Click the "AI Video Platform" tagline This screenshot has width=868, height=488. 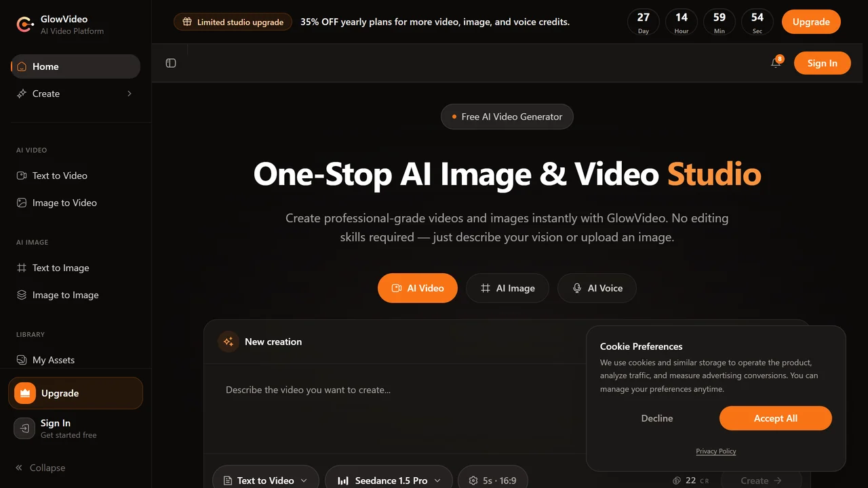pos(73,31)
